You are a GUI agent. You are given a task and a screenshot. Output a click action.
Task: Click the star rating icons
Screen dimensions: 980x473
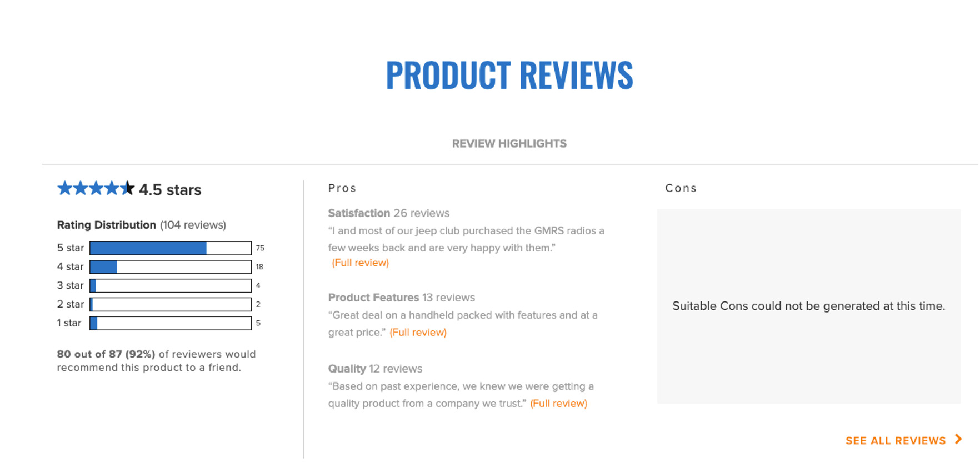tap(96, 189)
